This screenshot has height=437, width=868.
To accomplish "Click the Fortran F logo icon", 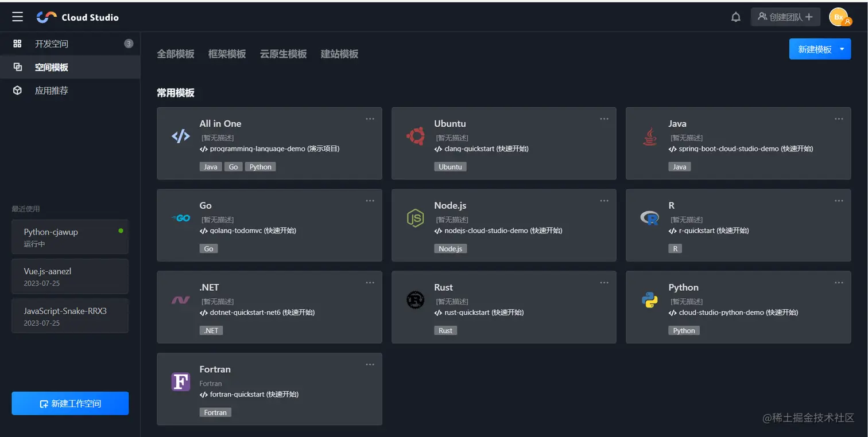I will [x=181, y=382].
